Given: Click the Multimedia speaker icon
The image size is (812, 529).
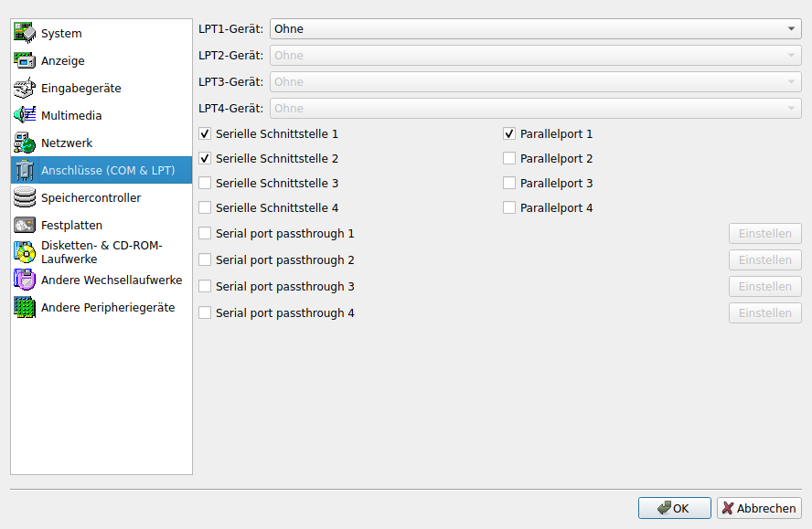Looking at the screenshot, I should tap(25, 116).
